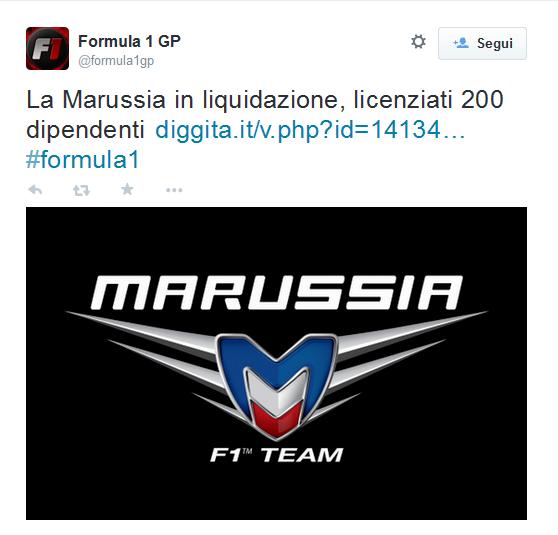The height and width of the screenshot is (535, 558).
Task: Click the word 'dipendenti' in the tweet
Action: coord(85,130)
